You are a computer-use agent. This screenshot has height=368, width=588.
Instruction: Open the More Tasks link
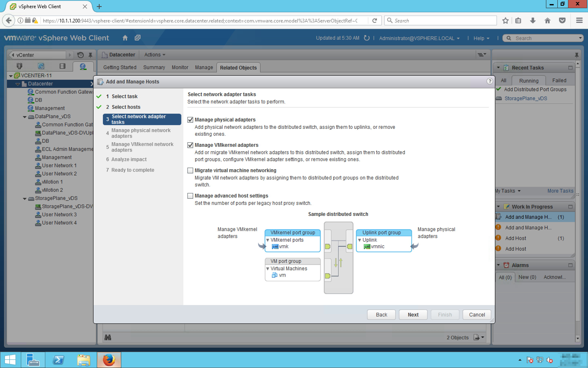tap(560, 191)
